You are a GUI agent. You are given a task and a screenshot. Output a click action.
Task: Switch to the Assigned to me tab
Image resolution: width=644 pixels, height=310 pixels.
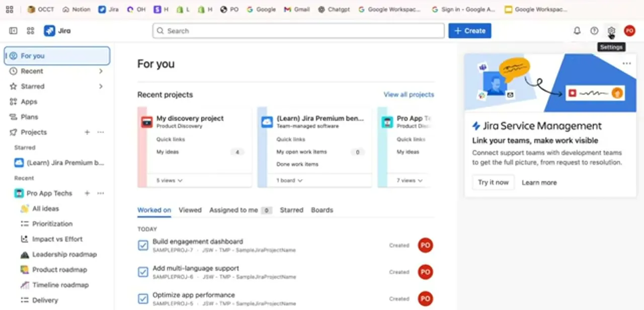tap(233, 210)
